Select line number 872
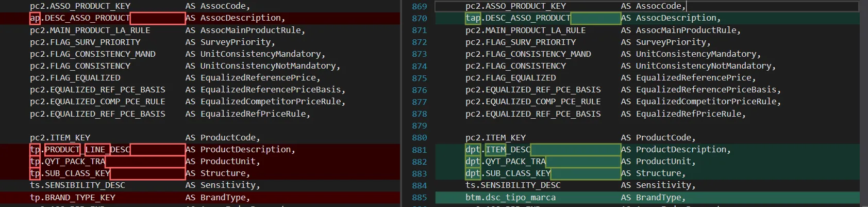Image resolution: width=868 pixels, height=207 pixels. click(x=419, y=42)
